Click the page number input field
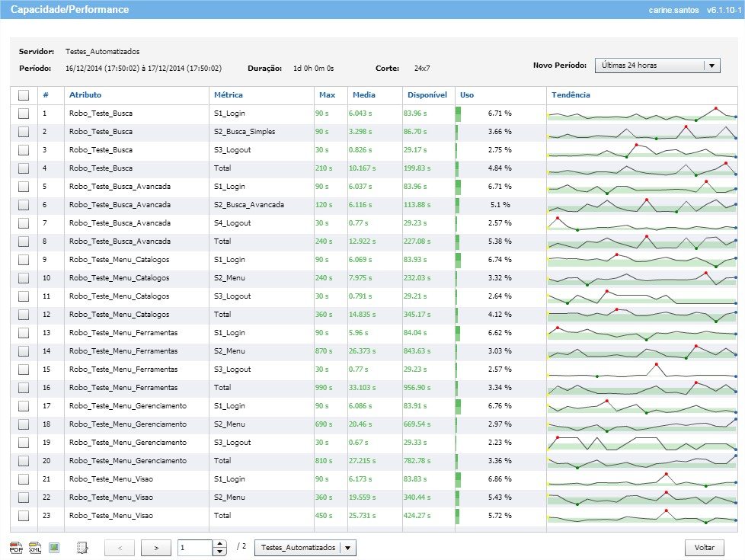The height and width of the screenshot is (560, 745). (195, 547)
